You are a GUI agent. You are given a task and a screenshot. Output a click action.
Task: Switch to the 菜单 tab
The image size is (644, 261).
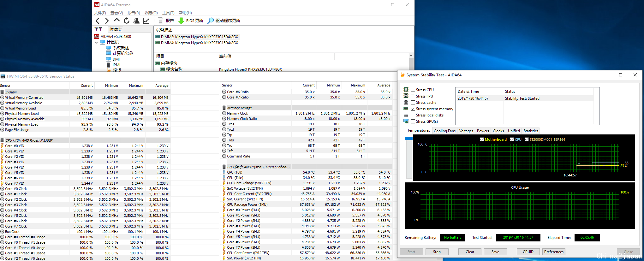tap(98, 29)
